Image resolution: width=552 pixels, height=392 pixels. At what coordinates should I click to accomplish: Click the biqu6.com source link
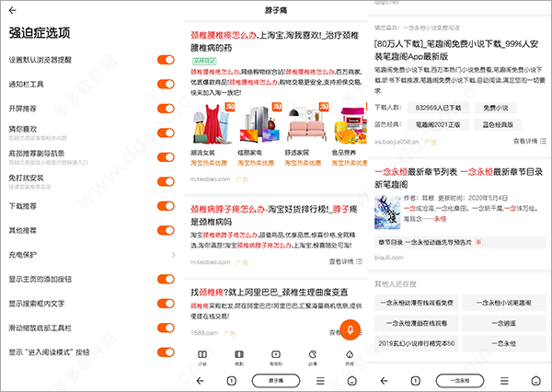pos(389,258)
